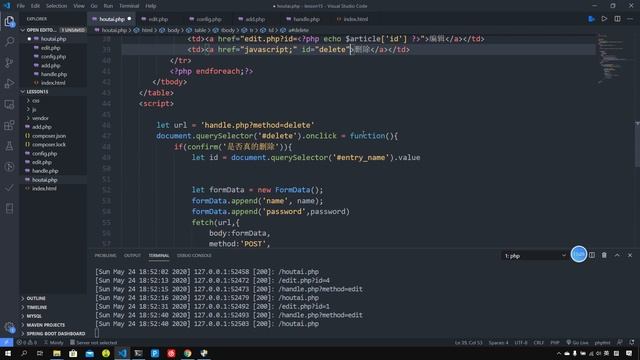Open the Terminal menu

coord(129,6)
